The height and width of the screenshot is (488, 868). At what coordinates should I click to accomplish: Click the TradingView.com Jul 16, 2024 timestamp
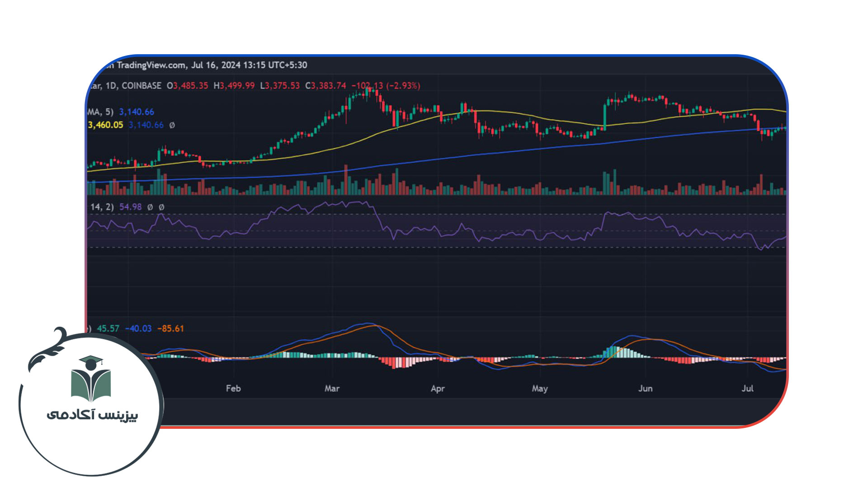(212, 65)
